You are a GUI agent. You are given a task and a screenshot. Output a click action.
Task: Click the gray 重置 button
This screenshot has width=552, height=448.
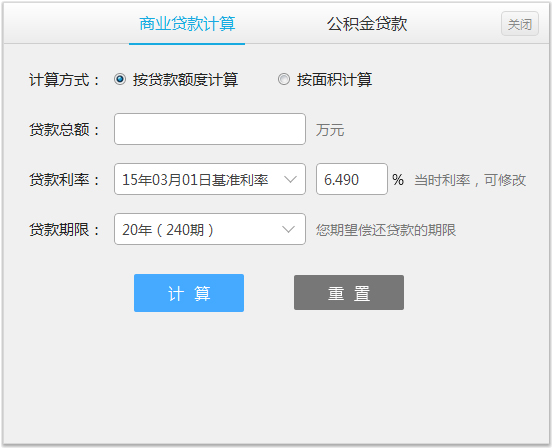click(349, 292)
